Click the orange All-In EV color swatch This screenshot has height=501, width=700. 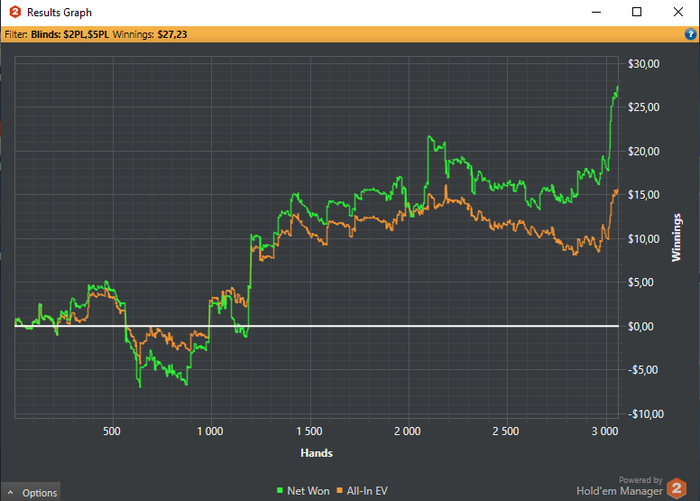click(340, 490)
